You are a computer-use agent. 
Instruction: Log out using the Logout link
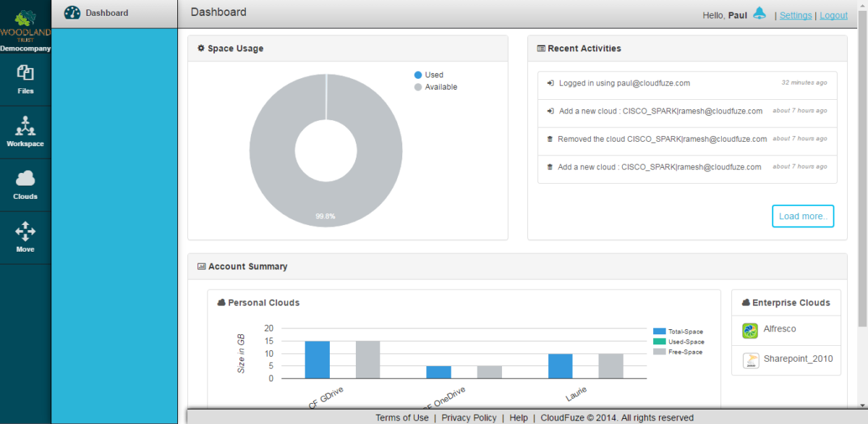(x=833, y=14)
